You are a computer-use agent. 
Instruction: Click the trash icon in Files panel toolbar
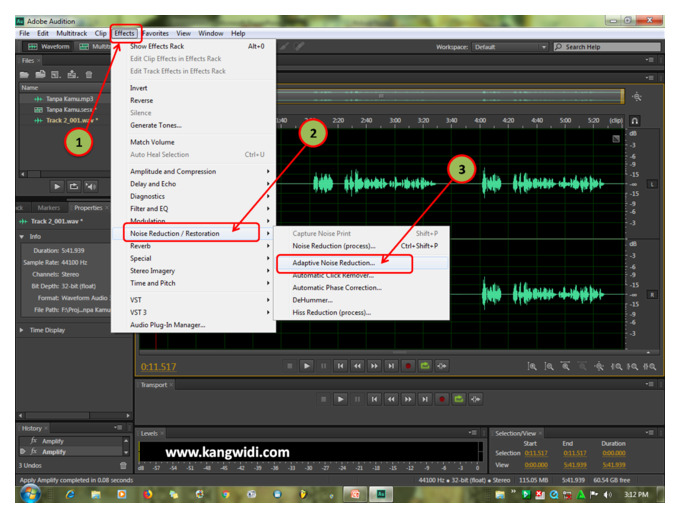(89, 75)
